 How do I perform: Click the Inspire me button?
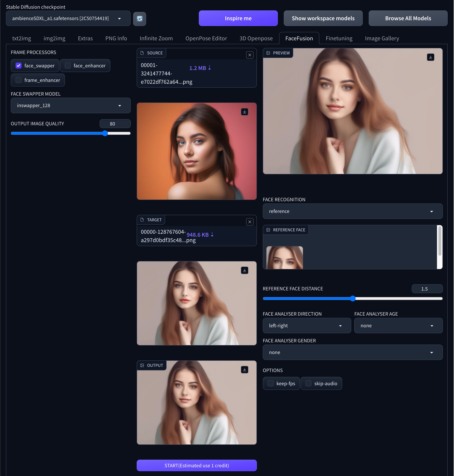coord(238,18)
